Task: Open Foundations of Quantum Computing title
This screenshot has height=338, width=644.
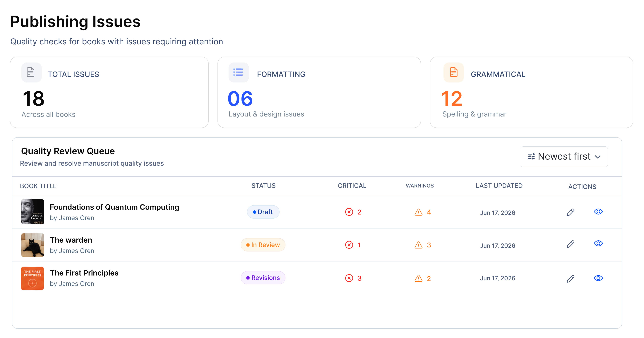Action: click(114, 207)
